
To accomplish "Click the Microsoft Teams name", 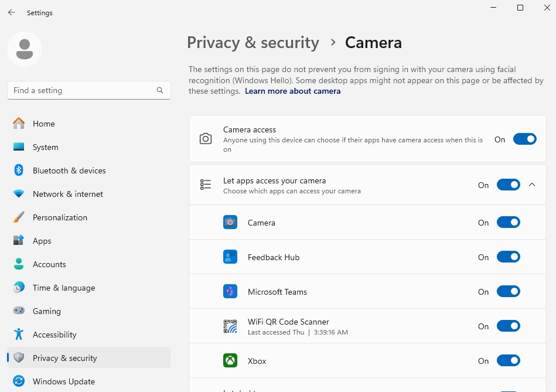I will [x=277, y=292].
